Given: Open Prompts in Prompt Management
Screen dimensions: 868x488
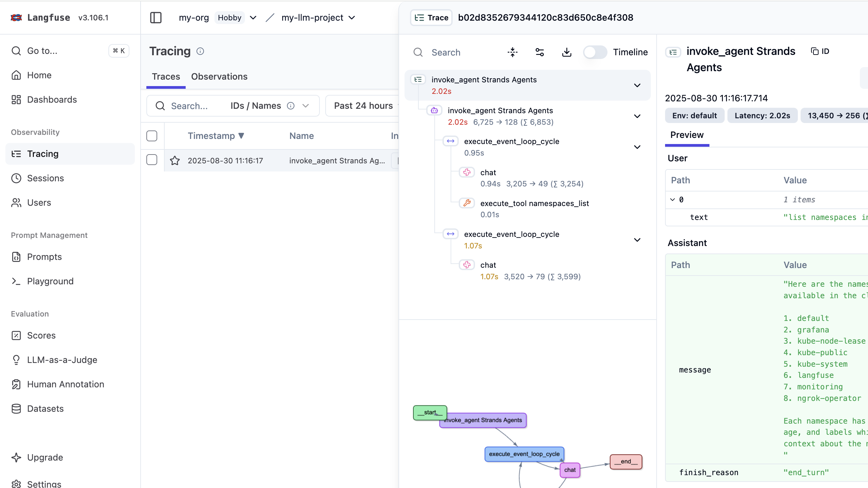Looking at the screenshot, I should tap(70, 257).
